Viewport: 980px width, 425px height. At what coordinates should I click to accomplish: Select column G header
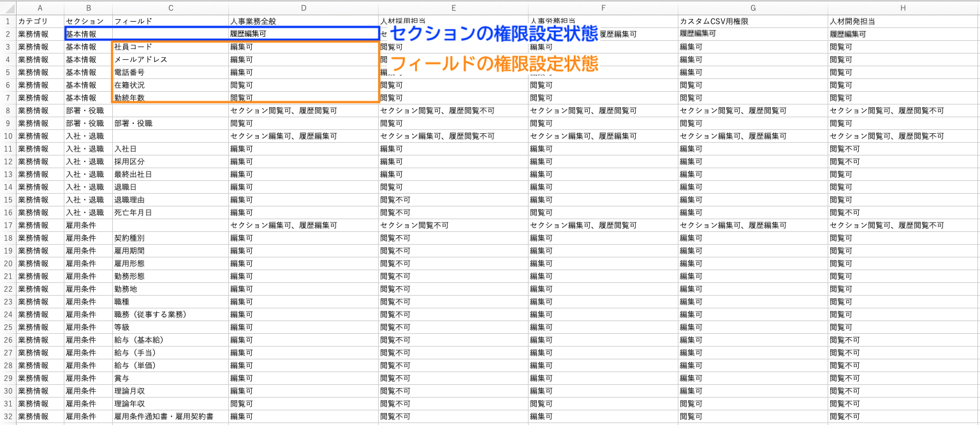752,8
